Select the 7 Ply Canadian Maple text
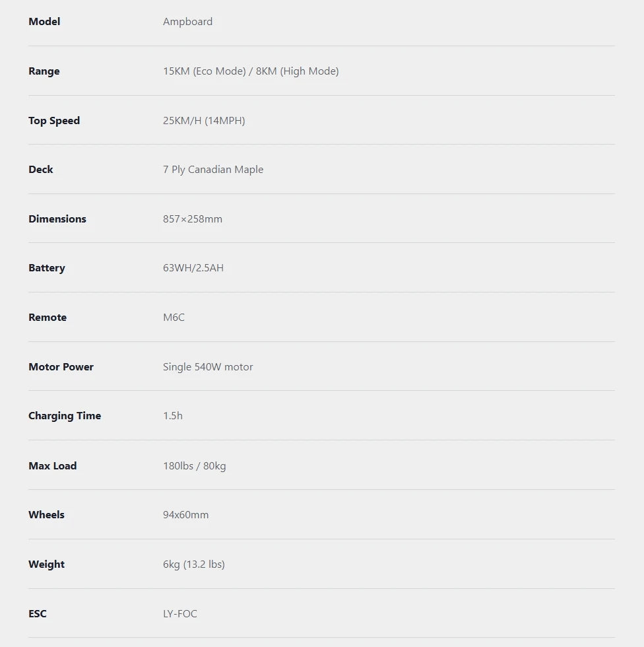This screenshot has height=647, width=644. 213,170
